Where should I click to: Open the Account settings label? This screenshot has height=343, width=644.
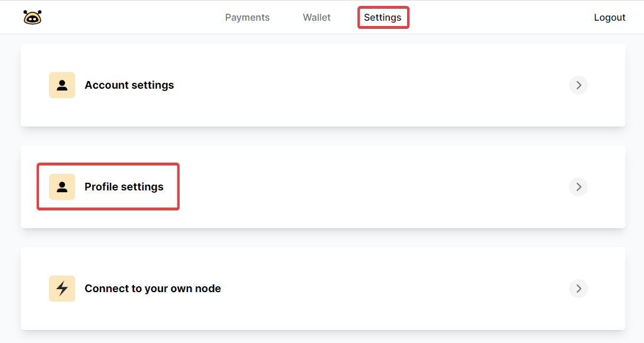pos(129,85)
